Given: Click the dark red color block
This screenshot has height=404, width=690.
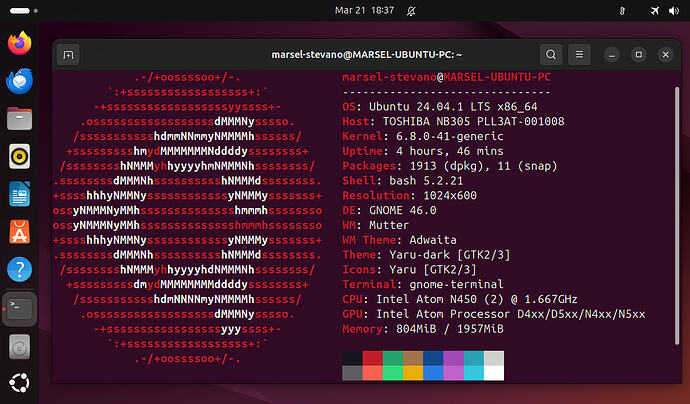Looking at the screenshot, I should pos(373,358).
